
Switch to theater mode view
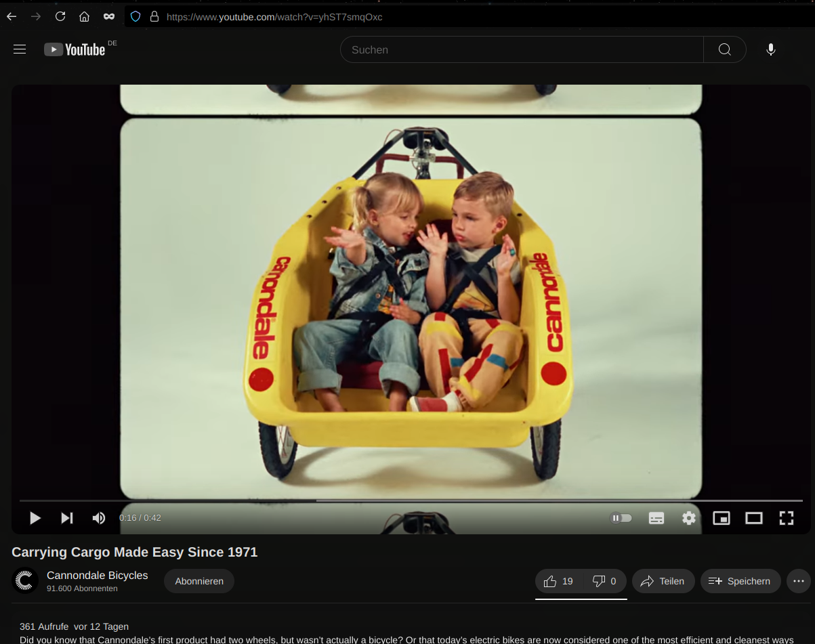tap(754, 518)
